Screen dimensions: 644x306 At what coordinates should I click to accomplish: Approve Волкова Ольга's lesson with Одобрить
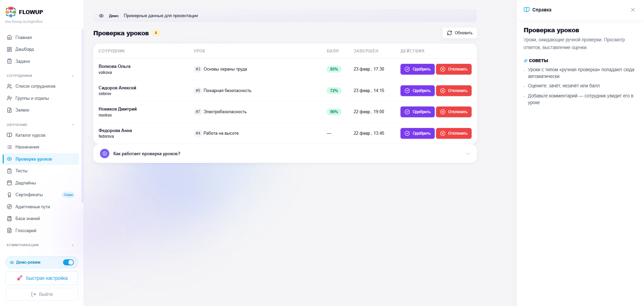click(417, 69)
